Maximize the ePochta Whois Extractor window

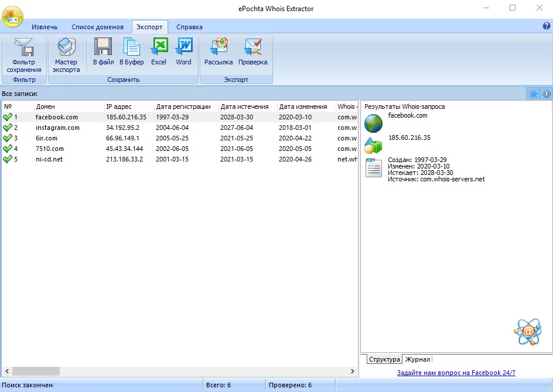coord(513,8)
